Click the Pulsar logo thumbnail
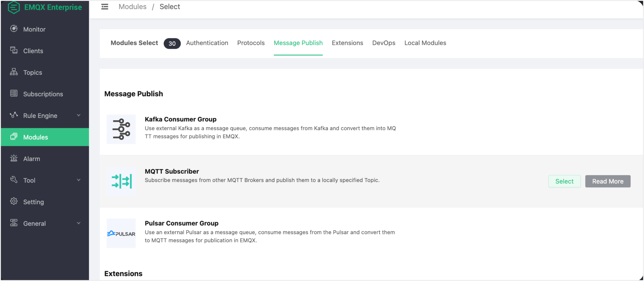Viewport: 644px width, 281px height. point(121,233)
